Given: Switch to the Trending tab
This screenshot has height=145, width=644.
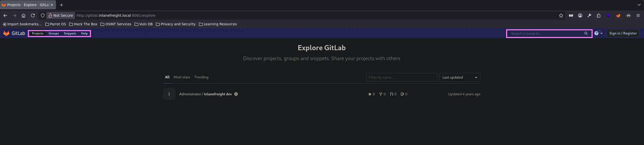Looking at the screenshot, I should tap(201, 77).
